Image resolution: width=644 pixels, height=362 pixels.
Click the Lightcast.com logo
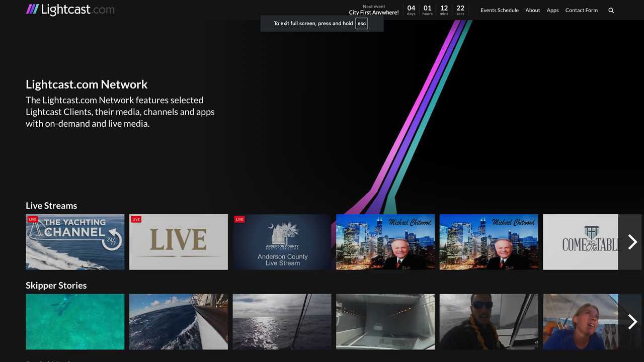[70, 10]
